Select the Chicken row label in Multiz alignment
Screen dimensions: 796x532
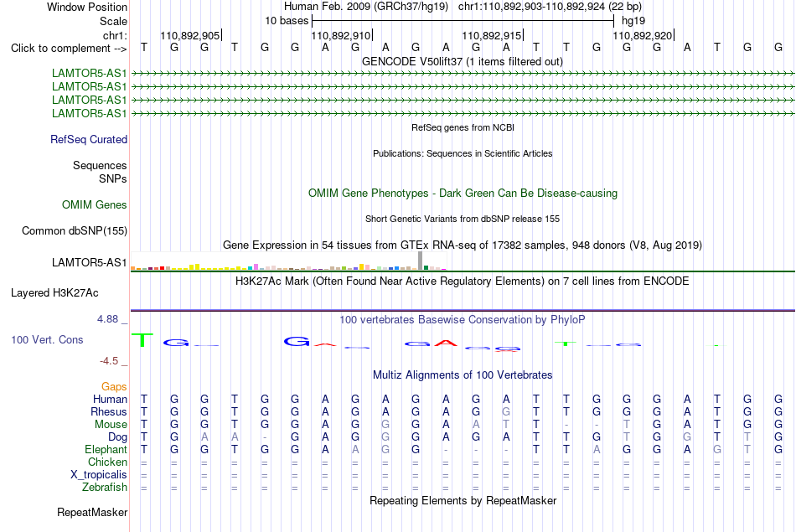point(107,462)
